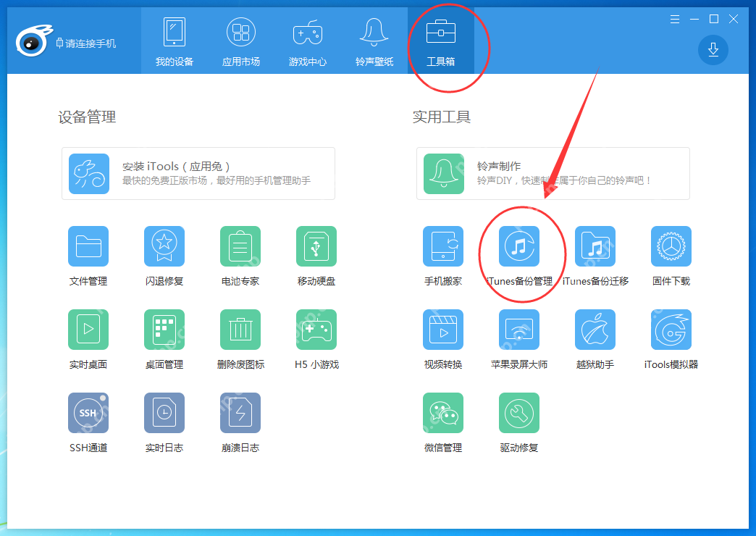The image size is (756, 536).
Task: Switch to the 应用市场 app market tab
Action: coord(240,40)
